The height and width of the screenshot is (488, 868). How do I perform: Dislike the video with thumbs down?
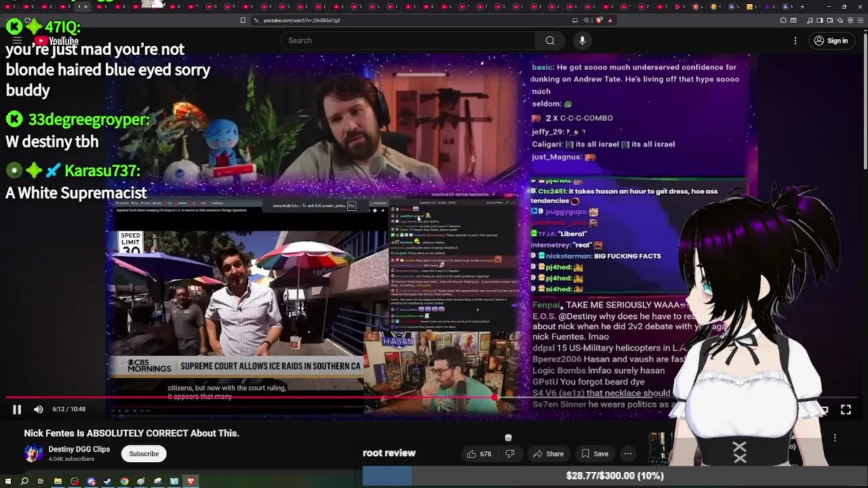pos(510,454)
